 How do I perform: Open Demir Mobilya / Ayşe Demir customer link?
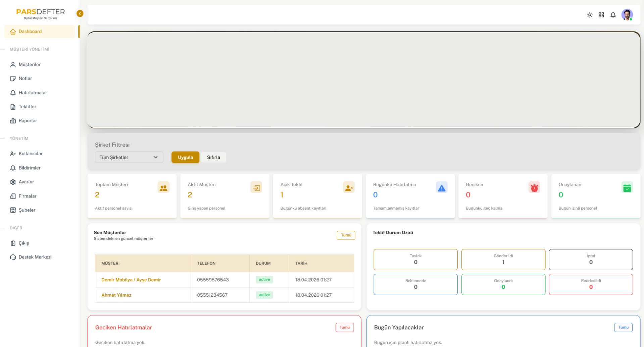point(131,280)
